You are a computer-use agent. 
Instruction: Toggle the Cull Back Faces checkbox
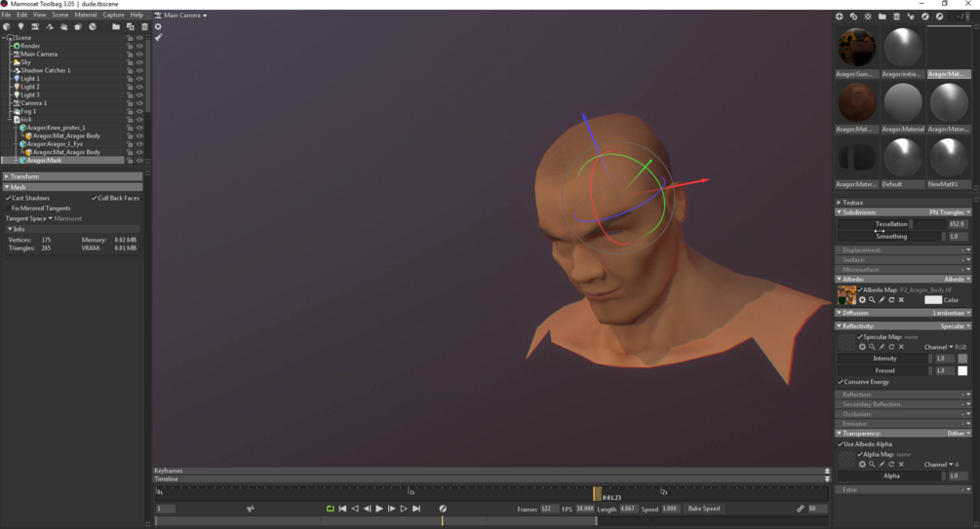tap(95, 198)
